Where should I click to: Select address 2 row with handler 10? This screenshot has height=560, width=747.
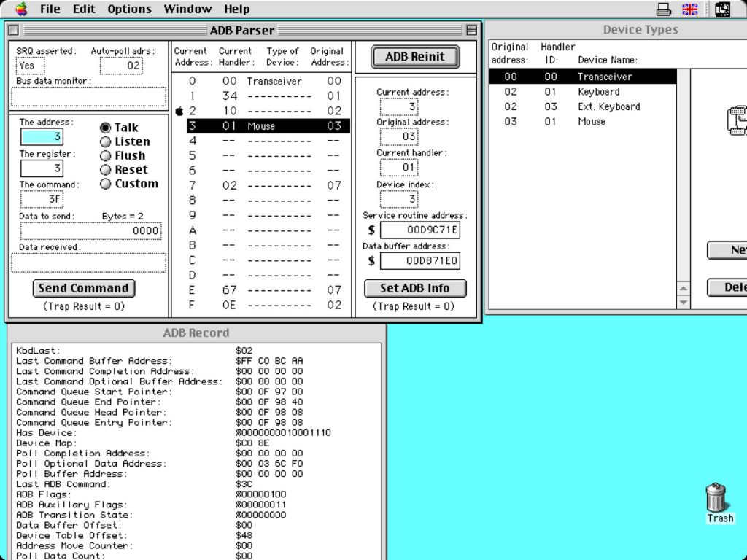tap(268, 111)
